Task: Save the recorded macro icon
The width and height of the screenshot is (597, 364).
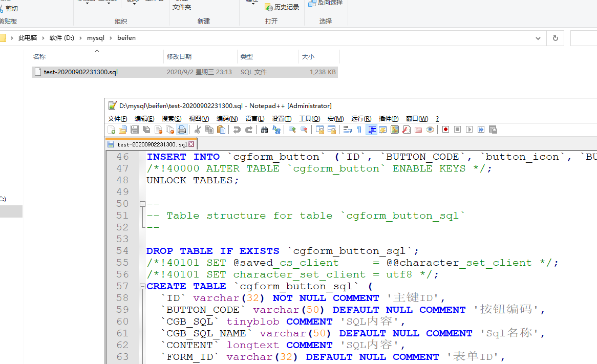Action: tap(493, 130)
